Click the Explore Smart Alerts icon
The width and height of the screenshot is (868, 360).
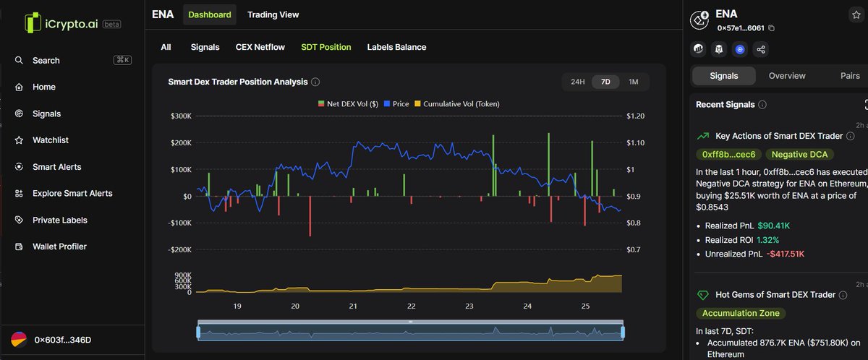click(20, 194)
